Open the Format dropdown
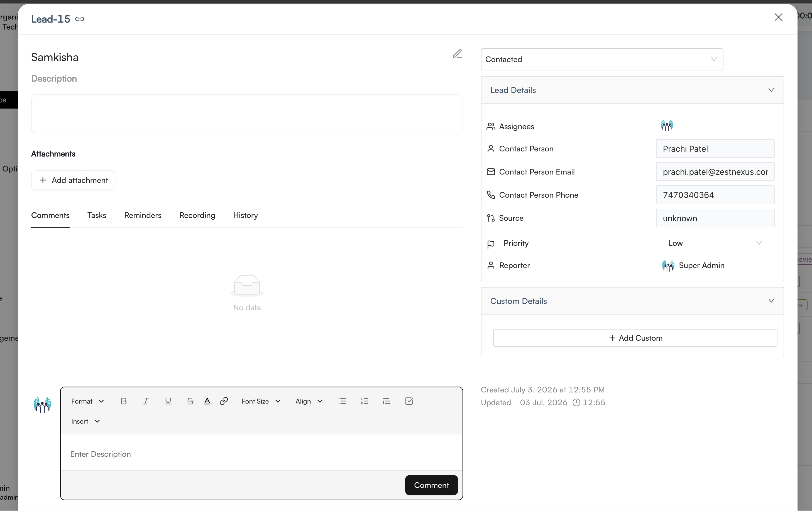 pos(88,401)
